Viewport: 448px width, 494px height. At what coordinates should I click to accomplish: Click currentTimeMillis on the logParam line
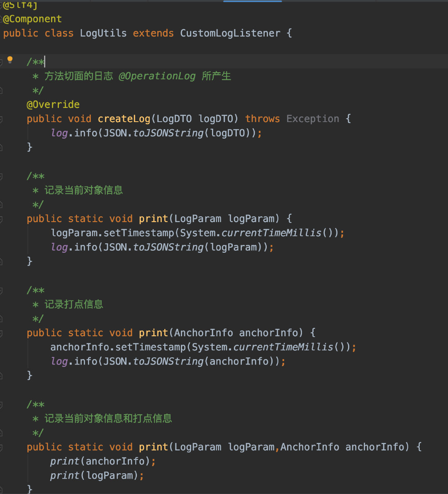coord(271,233)
